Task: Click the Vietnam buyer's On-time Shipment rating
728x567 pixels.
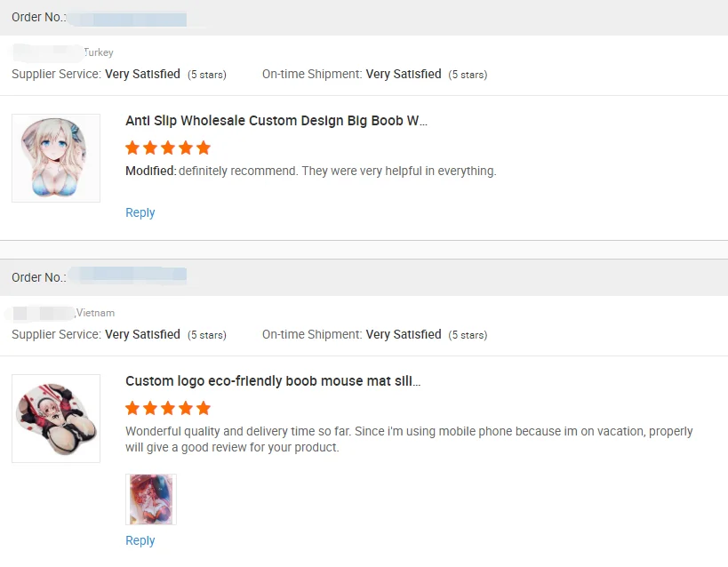Action: [404, 335]
